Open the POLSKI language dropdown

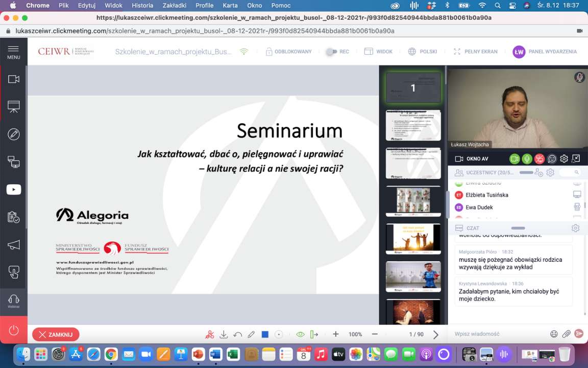(423, 52)
